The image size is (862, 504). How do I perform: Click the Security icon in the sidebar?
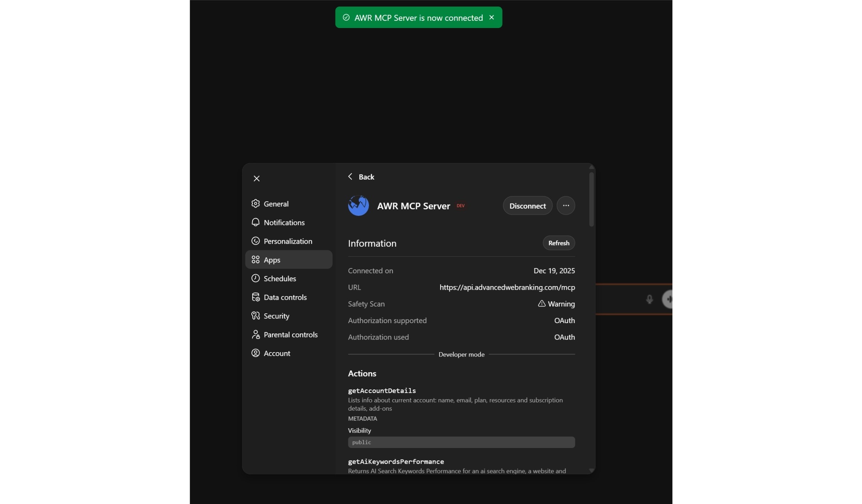[255, 316]
